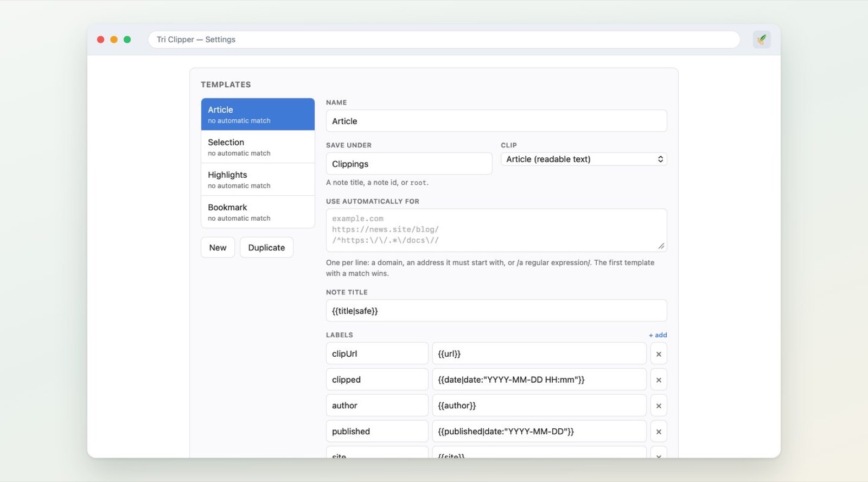Click the SAVE UNDER heading
Screen dimensions: 868x482
coord(349,145)
